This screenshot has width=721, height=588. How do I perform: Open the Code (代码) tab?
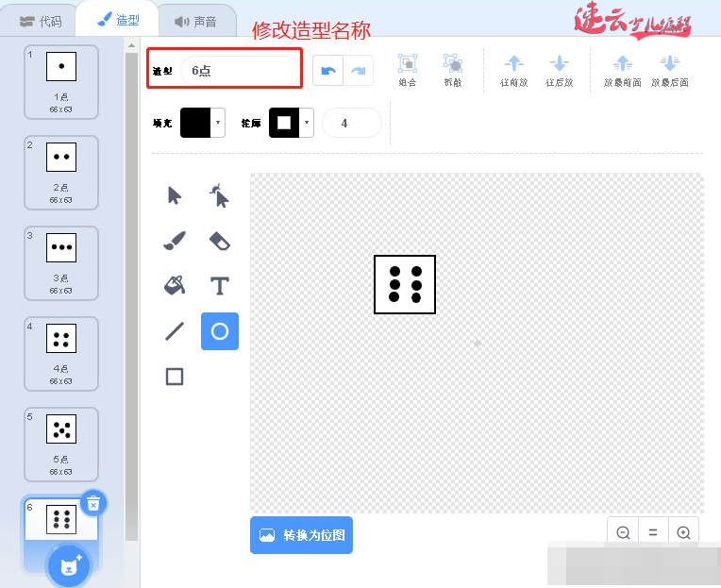pyautogui.click(x=41, y=22)
